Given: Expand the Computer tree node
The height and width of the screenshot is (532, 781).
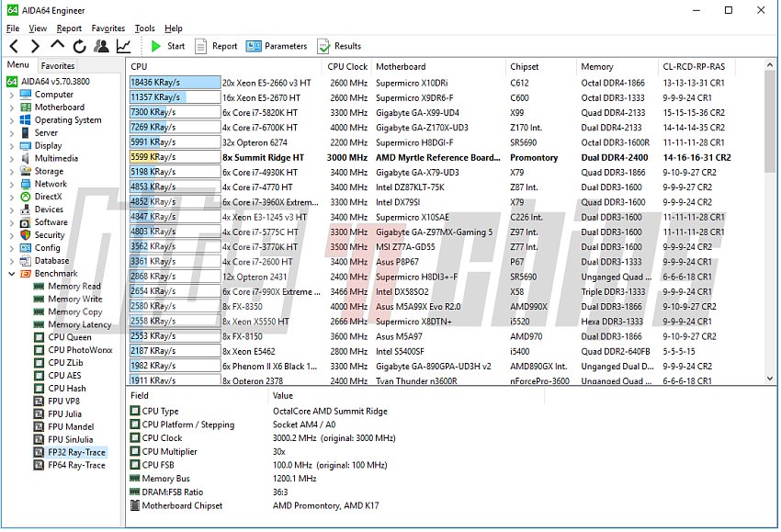Looking at the screenshot, I should coord(11,95).
